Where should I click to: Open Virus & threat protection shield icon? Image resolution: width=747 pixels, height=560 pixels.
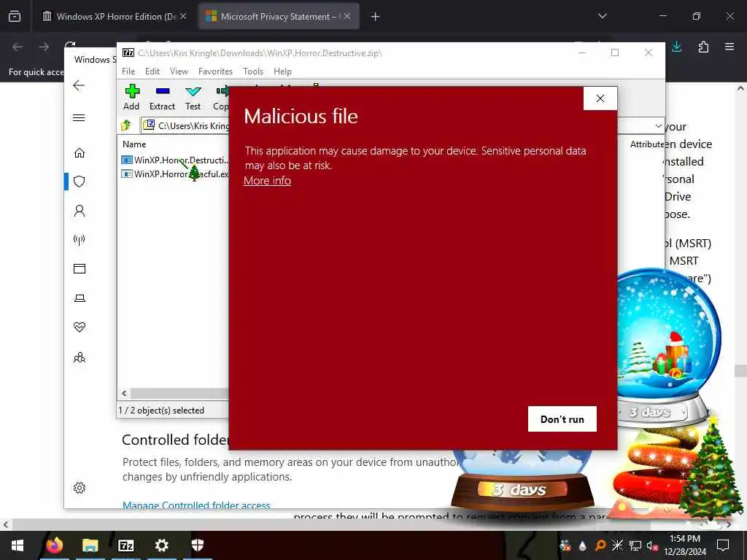(x=80, y=182)
